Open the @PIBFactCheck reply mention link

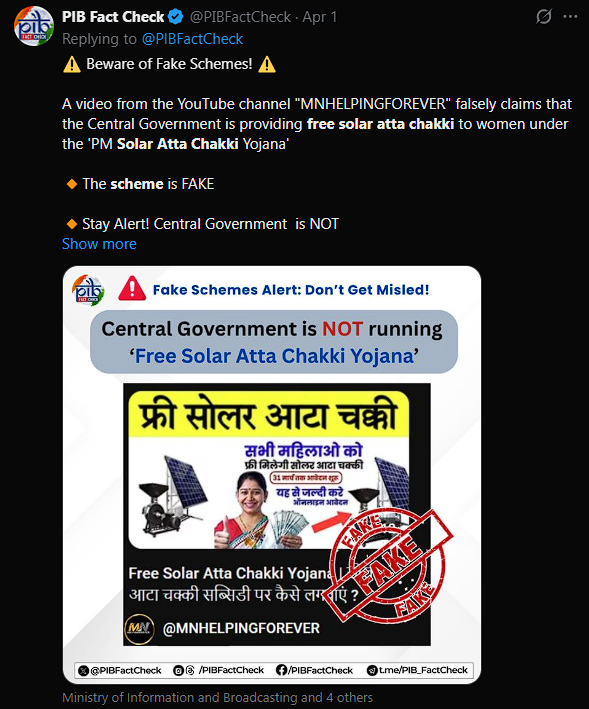193,39
